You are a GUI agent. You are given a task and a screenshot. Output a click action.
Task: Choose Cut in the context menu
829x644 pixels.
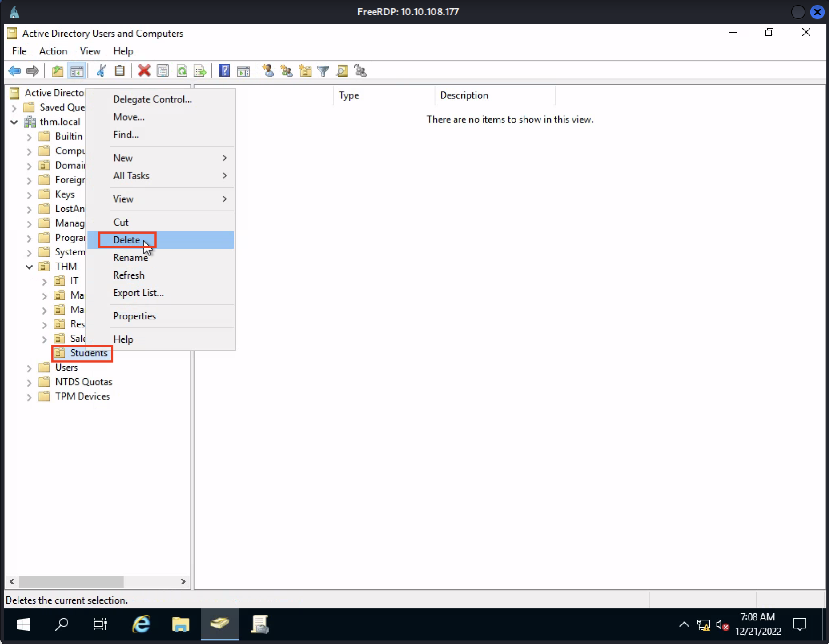(161, 222)
